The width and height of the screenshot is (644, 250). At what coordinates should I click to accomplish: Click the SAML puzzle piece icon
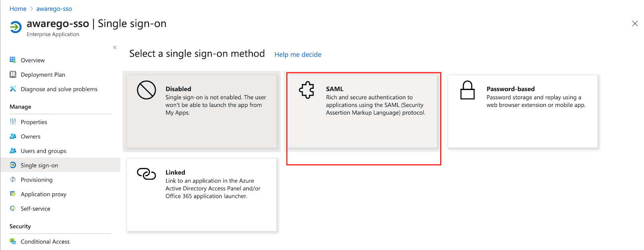pos(307,90)
